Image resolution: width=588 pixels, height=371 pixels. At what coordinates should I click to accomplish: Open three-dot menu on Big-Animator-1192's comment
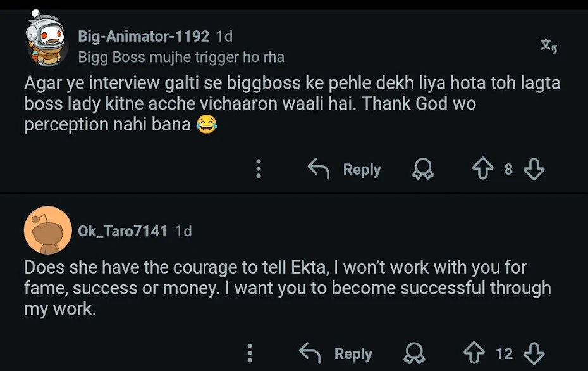[259, 169]
